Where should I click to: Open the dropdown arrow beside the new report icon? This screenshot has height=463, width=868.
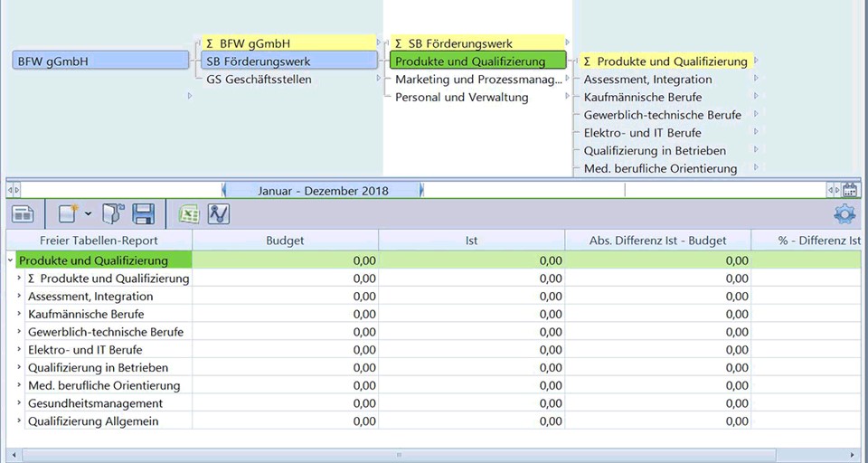pos(89,214)
